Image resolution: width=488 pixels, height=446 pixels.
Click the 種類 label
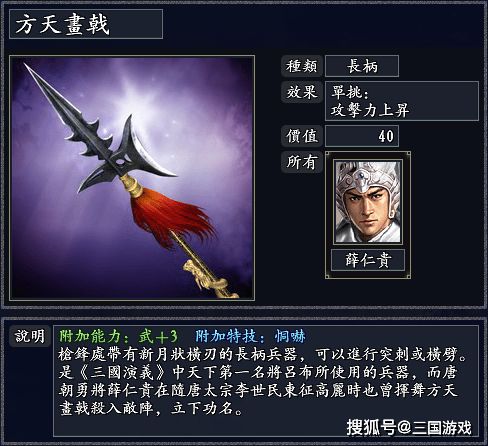coord(302,66)
